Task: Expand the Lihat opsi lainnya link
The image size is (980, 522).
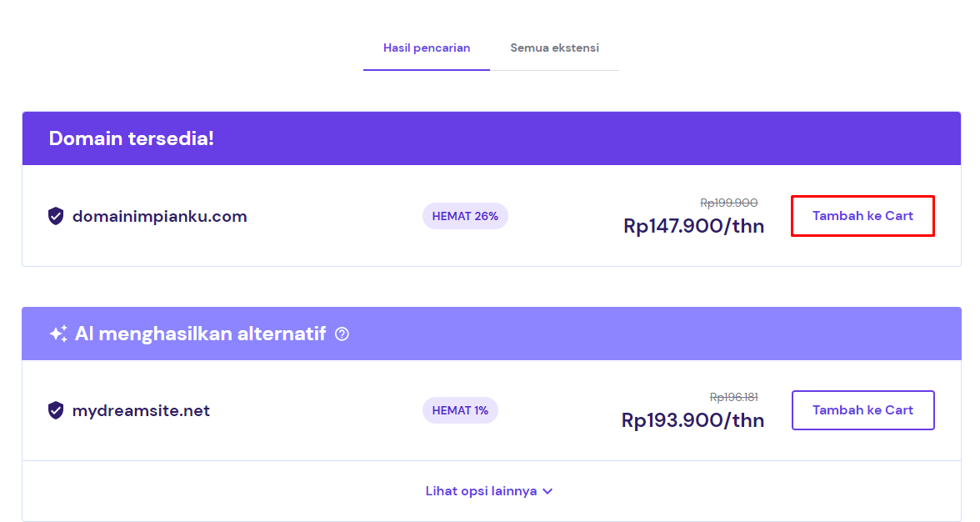Action: pos(482,491)
